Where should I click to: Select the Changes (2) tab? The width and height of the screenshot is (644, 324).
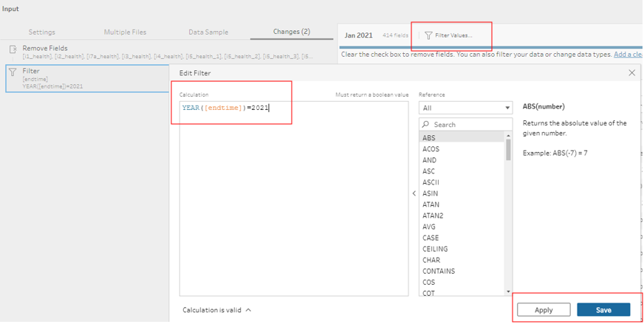click(291, 32)
